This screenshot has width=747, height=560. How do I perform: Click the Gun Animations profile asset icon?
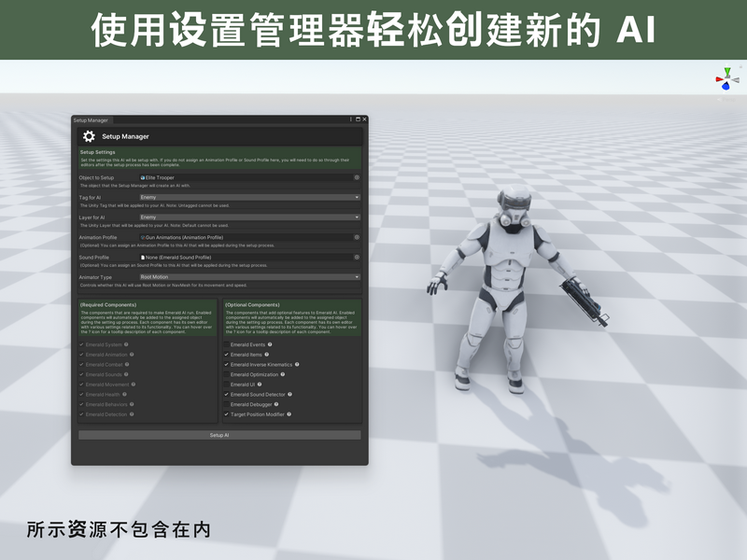[x=143, y=237]
